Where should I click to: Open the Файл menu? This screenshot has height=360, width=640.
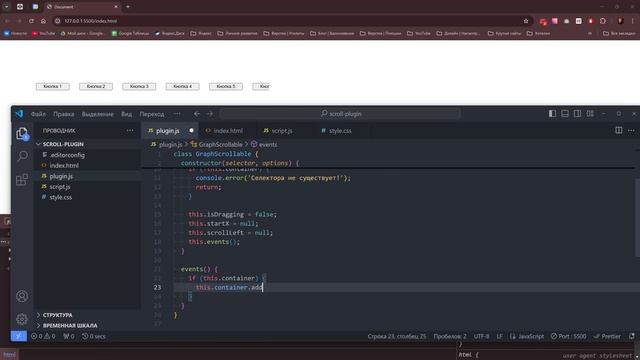coord(38,114)
